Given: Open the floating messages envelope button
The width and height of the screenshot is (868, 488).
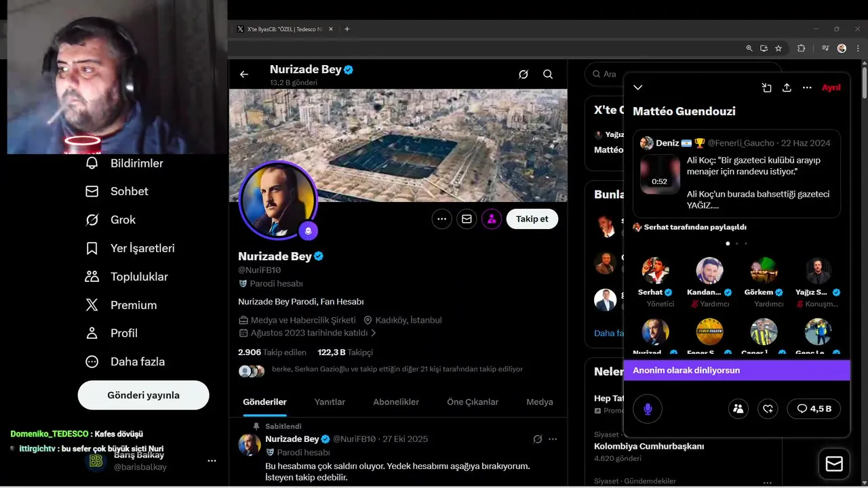Looking at the screenshot, I should click(x=834, y=464).
